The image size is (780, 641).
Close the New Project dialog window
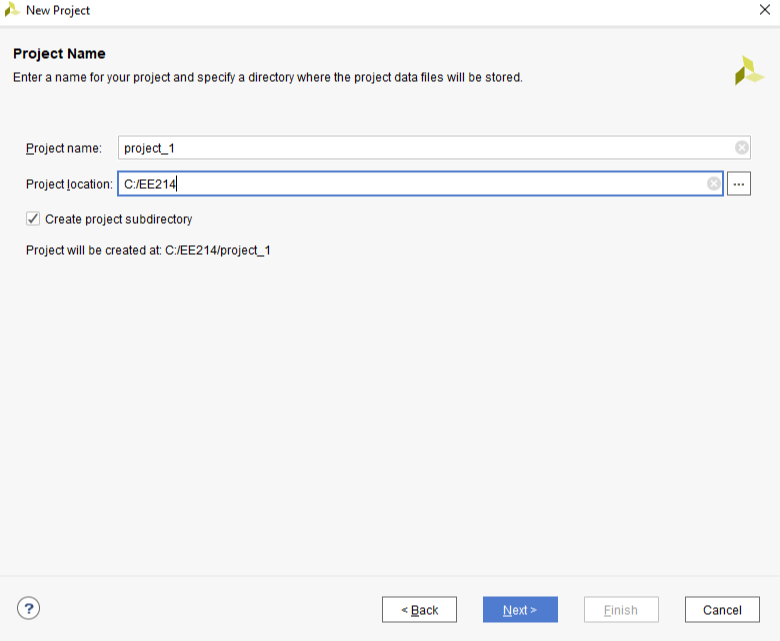[x=764, y=10]
